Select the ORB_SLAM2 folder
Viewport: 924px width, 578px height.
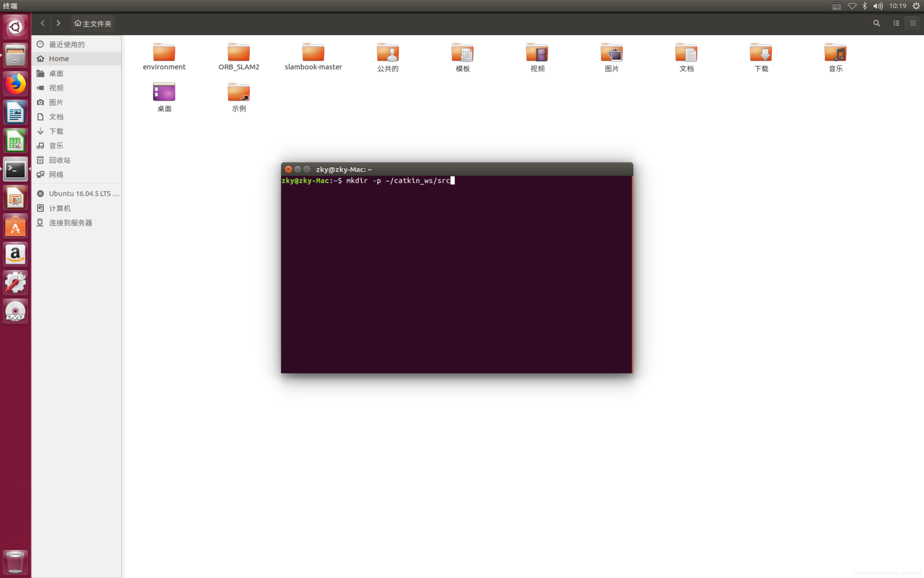(x=239, y=57)
